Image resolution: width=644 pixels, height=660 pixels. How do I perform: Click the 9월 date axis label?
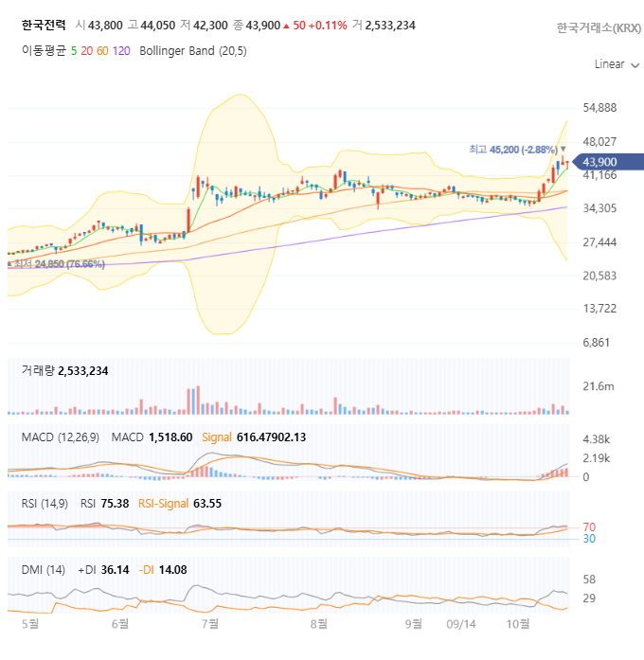413,623
